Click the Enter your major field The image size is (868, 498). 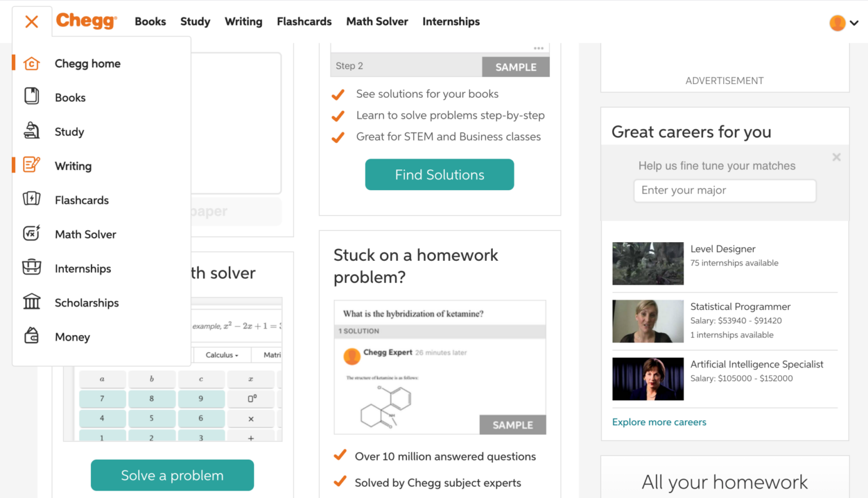tap(724, 191)
